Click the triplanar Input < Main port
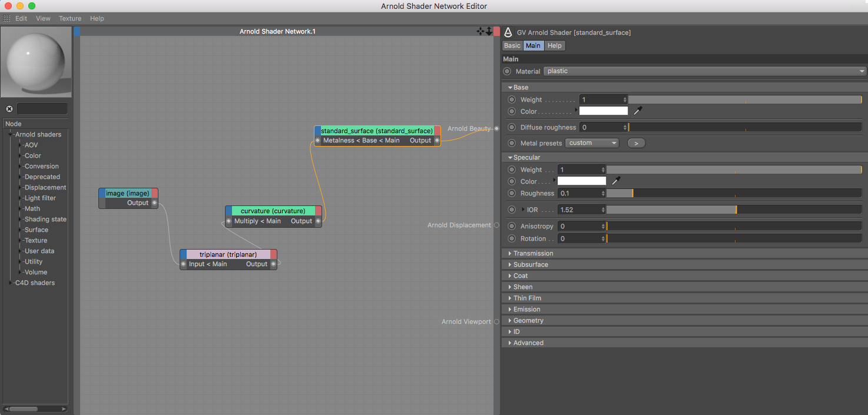This screenshot has height=415, width=868. pos(184,264)
